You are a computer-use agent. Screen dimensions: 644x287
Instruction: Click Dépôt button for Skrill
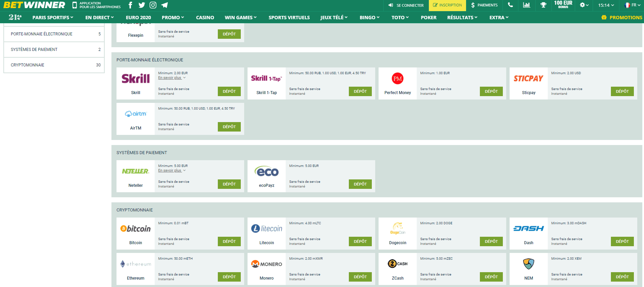click(x=229, y=91)
